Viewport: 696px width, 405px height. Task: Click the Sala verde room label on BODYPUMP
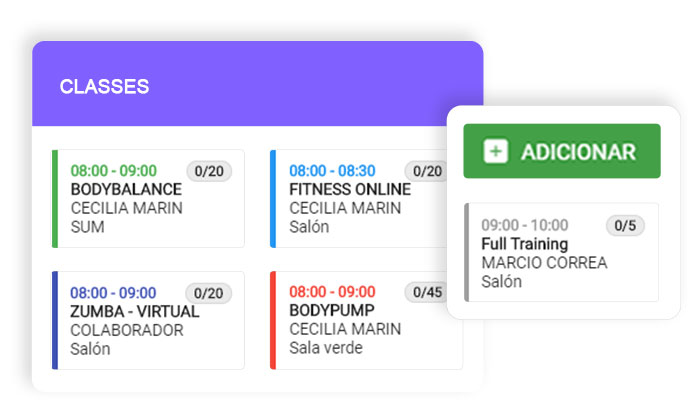326,348
